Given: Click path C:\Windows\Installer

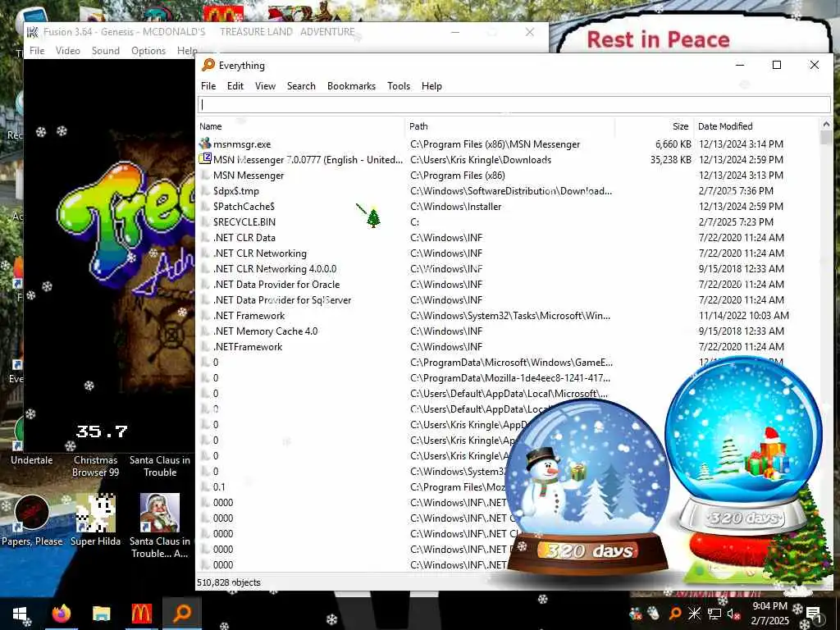Looking at the screenshot, I should tap(456, 206).
